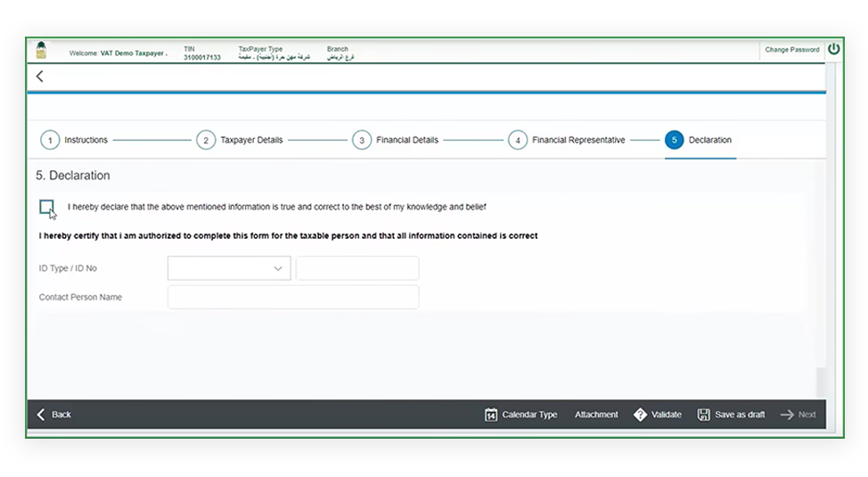Select step 5 Declaration
The height and width of the screenshot is (477, 868).
[x=699, y=140]
